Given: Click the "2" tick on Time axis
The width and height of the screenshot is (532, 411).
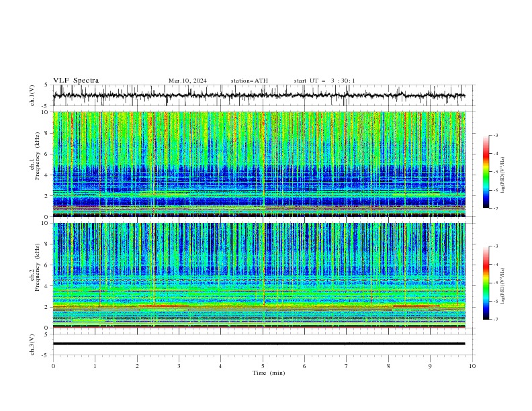Looking at the screenshot, I should click(x=137, y=366).
